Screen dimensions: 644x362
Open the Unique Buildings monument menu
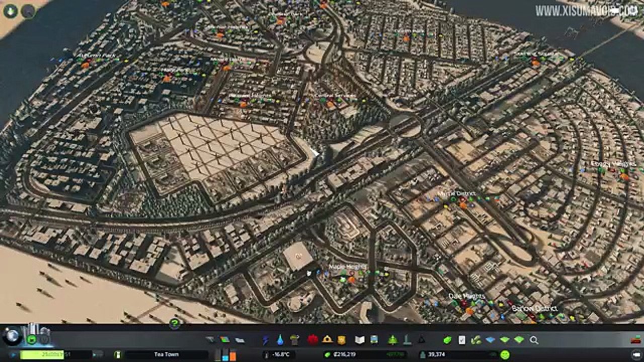(407, 340)
